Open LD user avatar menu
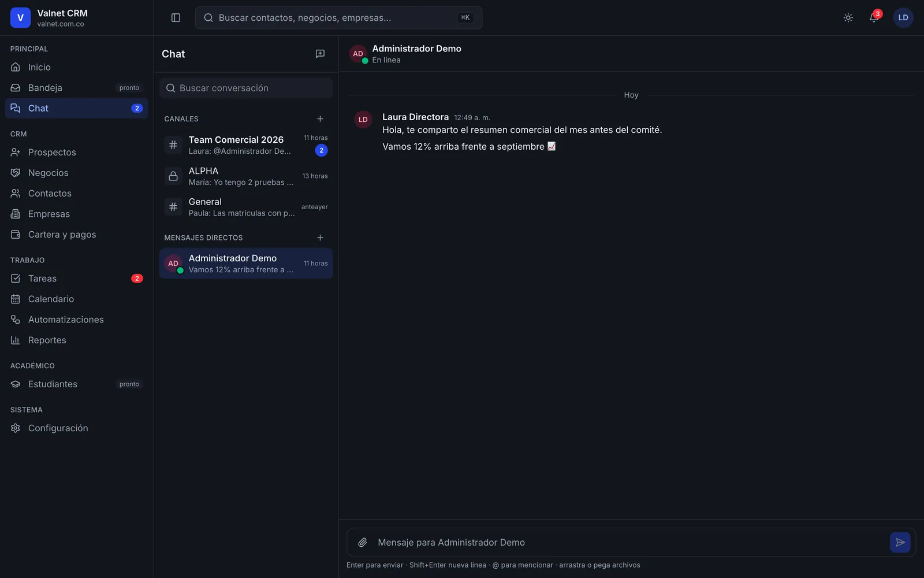The width and height of the screenshot is (924, 578). click(903, 18)
